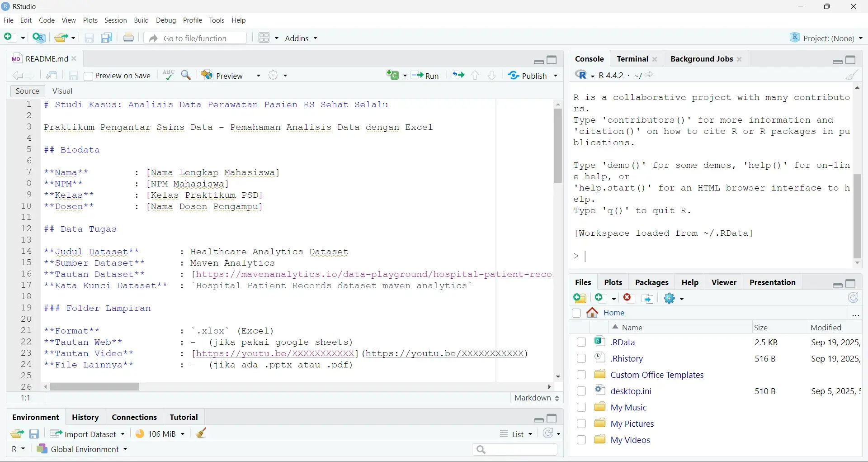The height and width of the screenshot is (462, 868).
Task: Refresh the Files pane listing
Action: point(853,298)
